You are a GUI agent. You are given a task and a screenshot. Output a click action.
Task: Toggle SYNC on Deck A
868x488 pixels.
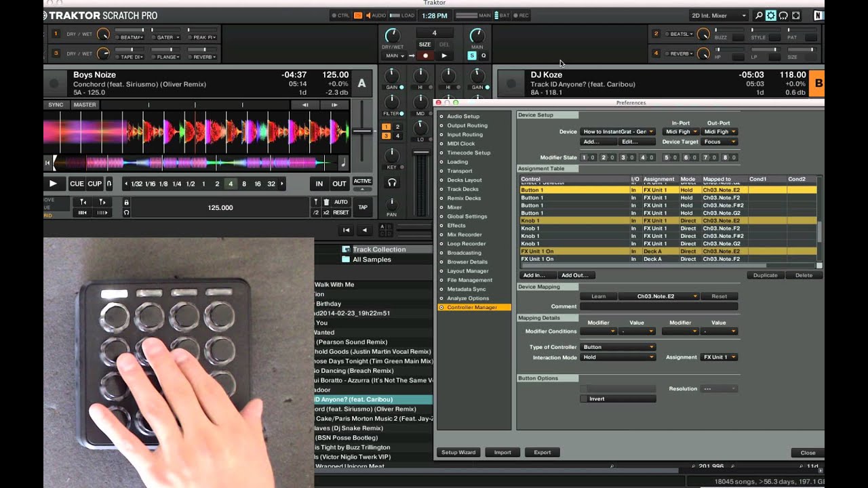pos(56,105)
